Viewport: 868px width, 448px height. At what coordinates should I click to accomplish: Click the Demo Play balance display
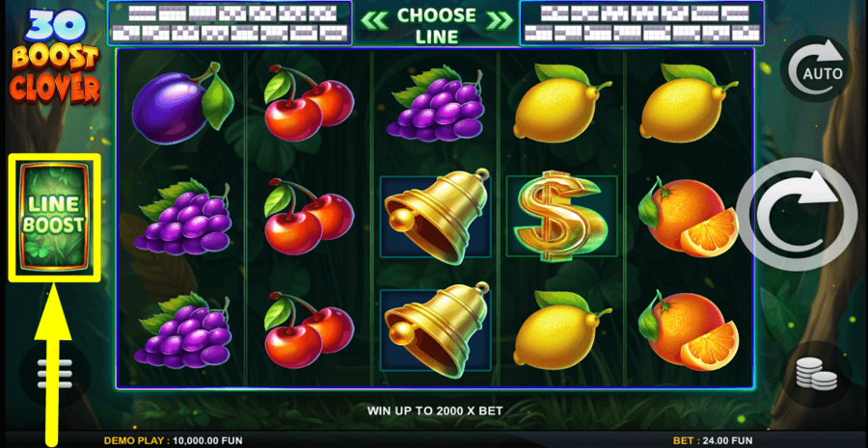[x=173, y=441]
